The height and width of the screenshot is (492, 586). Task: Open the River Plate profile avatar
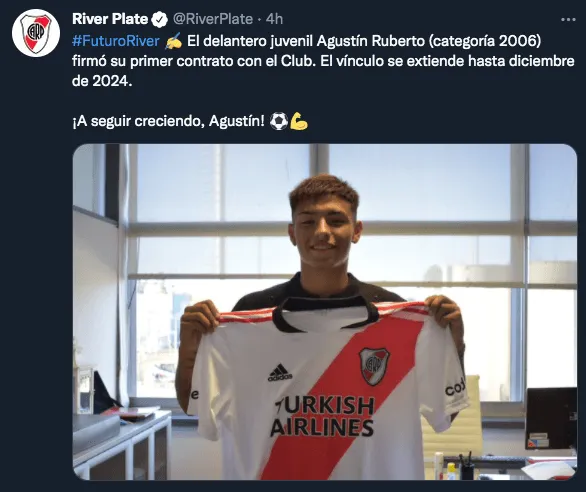point(36,33)
